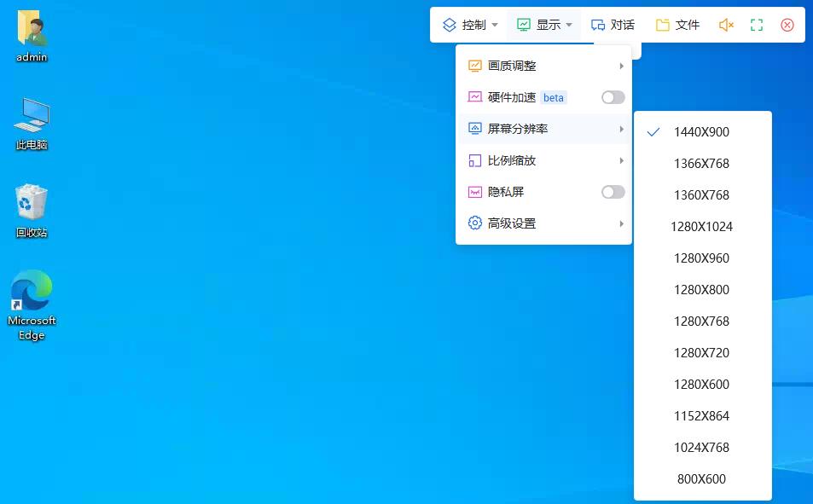The width and height of the screenshot is (813, 504).
Task: Click the 比例缩放 scaling icon
Action: click(474, 160)
